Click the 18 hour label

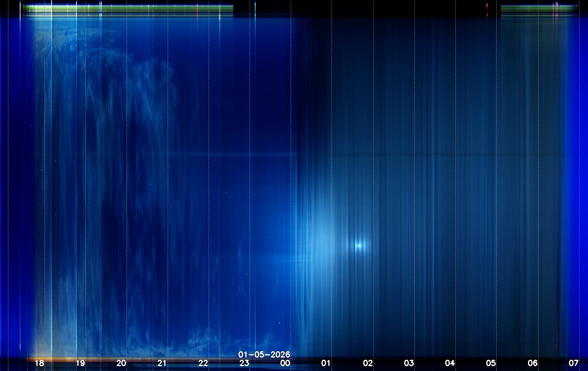(x=40, y=363)
